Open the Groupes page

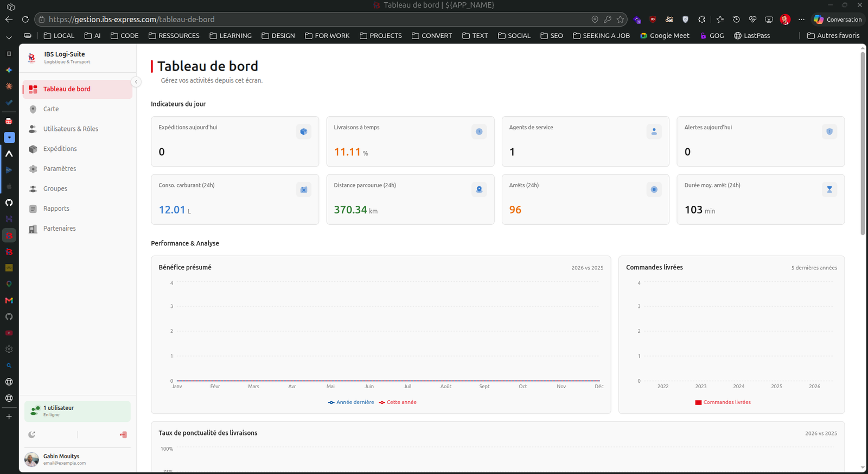click(x=78, y=189)
